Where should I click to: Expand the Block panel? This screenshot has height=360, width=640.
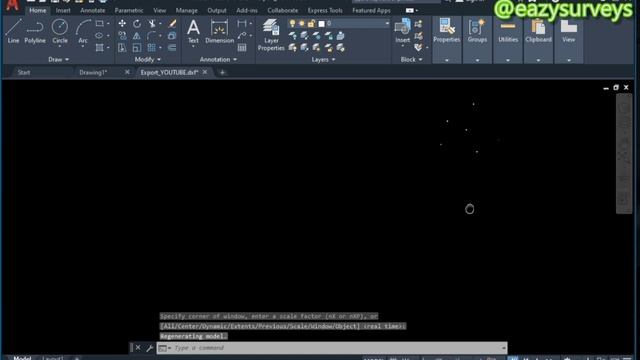click(x=411, y=60)
